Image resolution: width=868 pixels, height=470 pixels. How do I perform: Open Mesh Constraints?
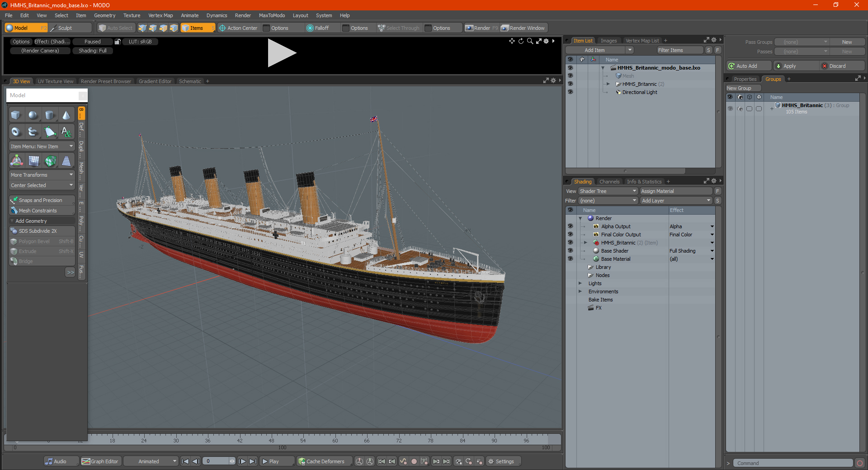pyautogui.click(x=42, y=211)
